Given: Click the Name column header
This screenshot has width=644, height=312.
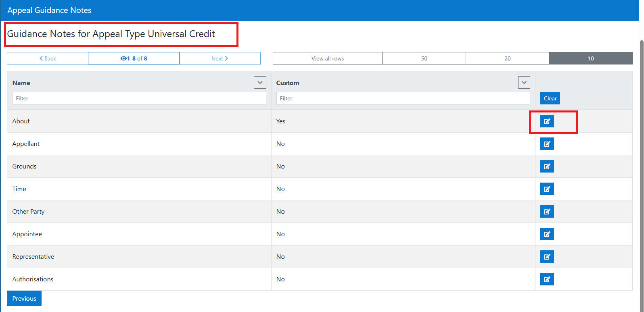Looking at the screenshot, I should tap(21, 83).
